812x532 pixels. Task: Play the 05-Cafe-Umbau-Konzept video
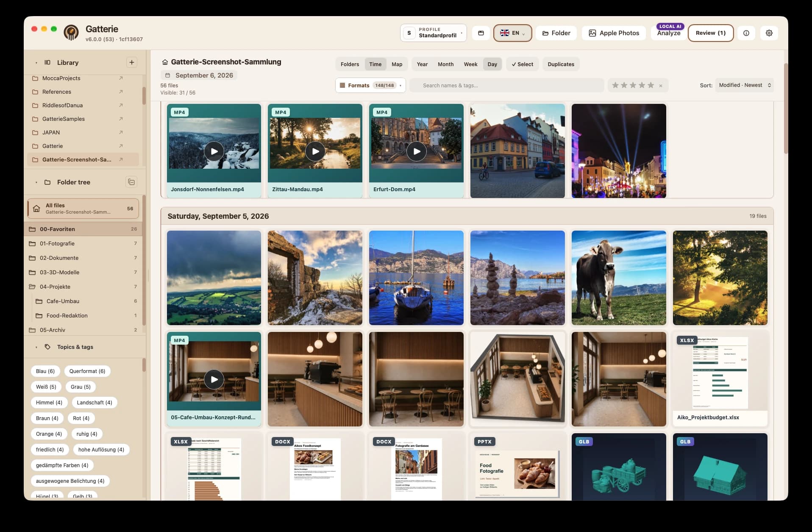coord(214,379)
